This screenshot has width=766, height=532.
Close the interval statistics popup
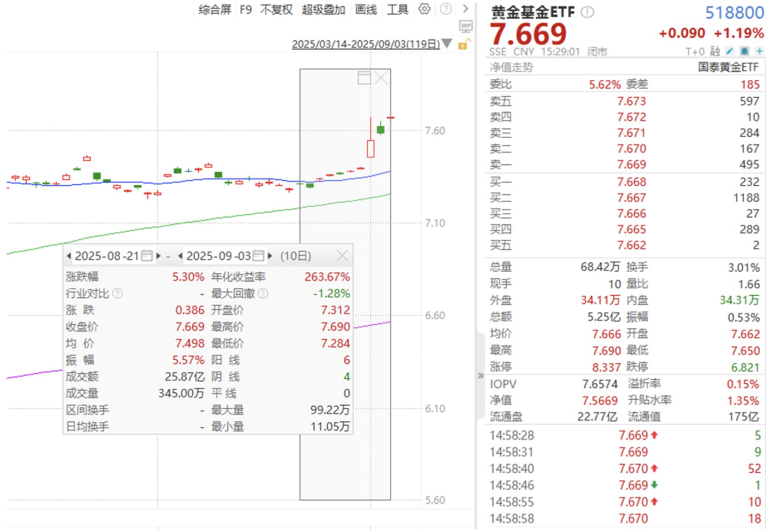[x=343, y=255]
